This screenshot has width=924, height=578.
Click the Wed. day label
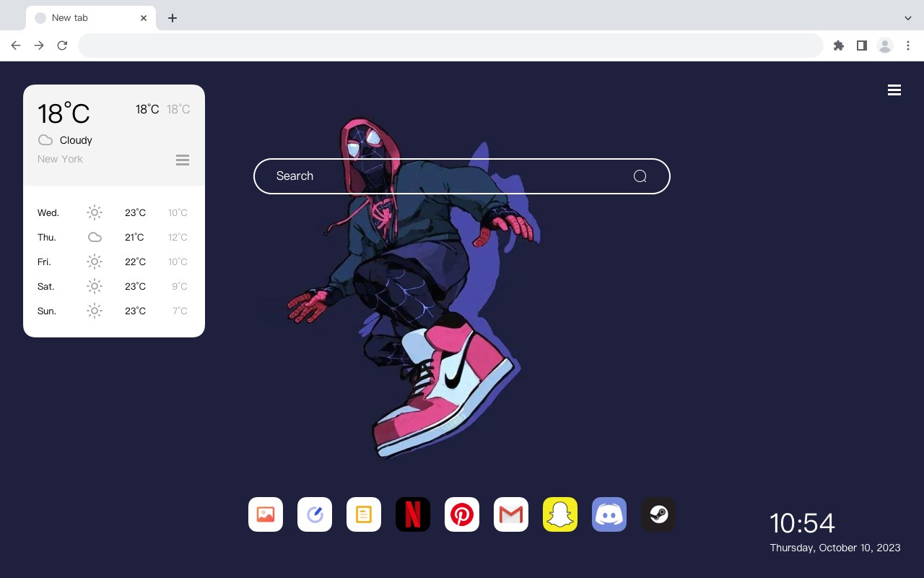tap(48, 212)
